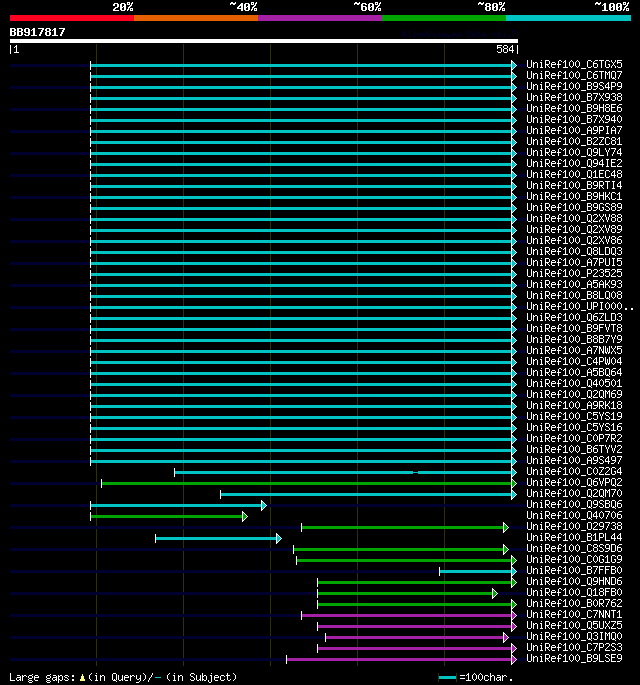Open the UniRef100_Q5UXZ5 hit label
The width and height of the screenshot is (640, 685).
pyautogui.click(x=574, y=625)
